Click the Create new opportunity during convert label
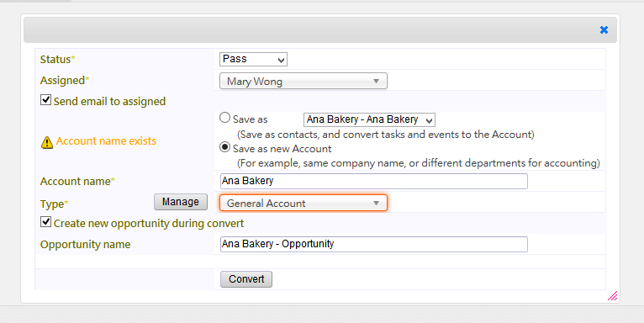The image size is (644, 323). click(149, 224)
